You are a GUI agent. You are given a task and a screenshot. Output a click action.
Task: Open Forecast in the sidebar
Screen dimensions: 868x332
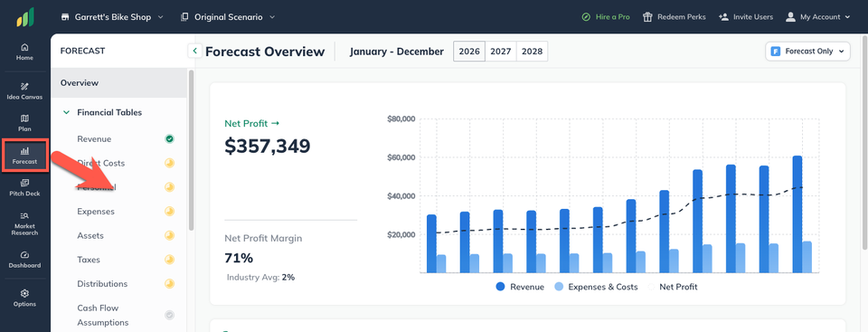click(24, 156)
